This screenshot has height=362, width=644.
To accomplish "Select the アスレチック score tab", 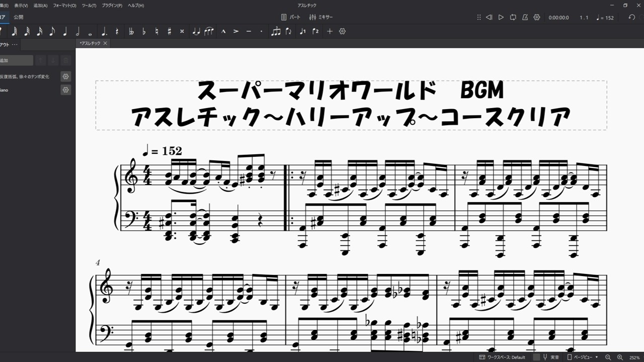I will pyautogui.click(x=90, y=43).
